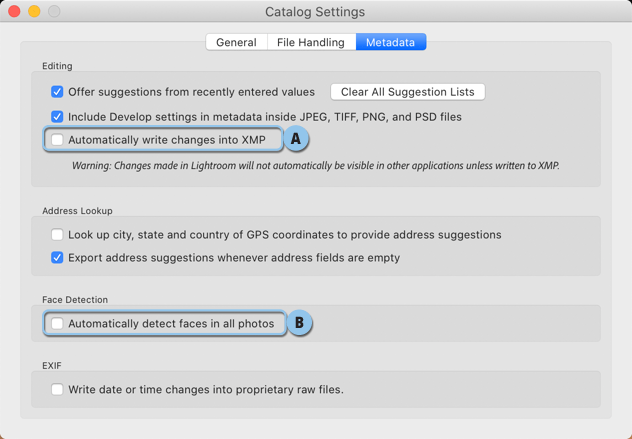Click the blue B callout marker
Screen dimensions: 632x439
coord(299,322)
